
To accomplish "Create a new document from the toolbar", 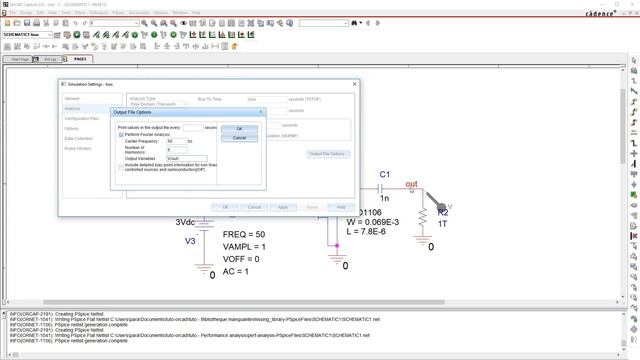I will click(7, 23).
